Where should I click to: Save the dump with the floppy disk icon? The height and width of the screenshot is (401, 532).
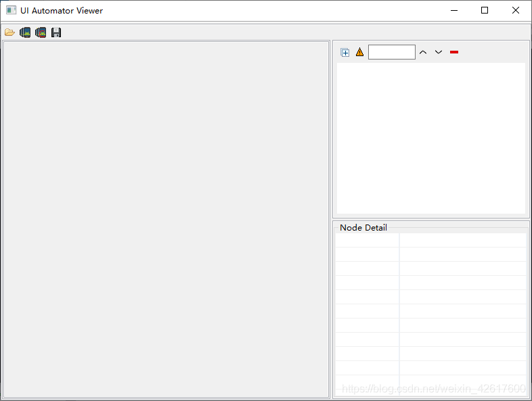pyautogui.click(x=56, y=32)
